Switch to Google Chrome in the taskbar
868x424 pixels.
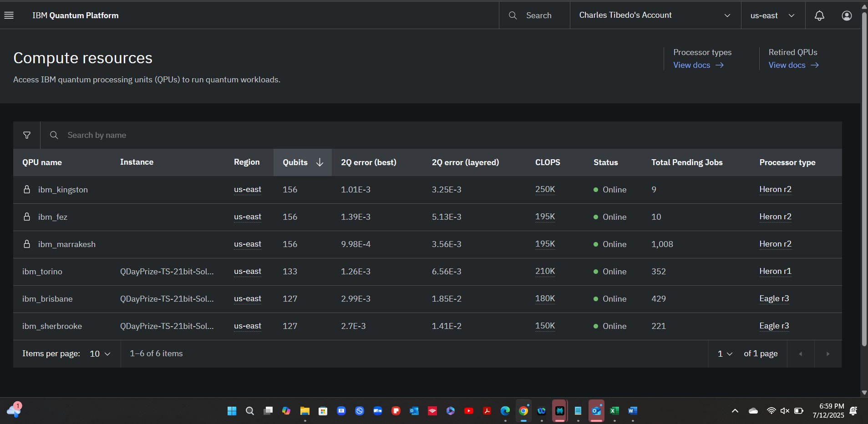click(x=523, y=411)
